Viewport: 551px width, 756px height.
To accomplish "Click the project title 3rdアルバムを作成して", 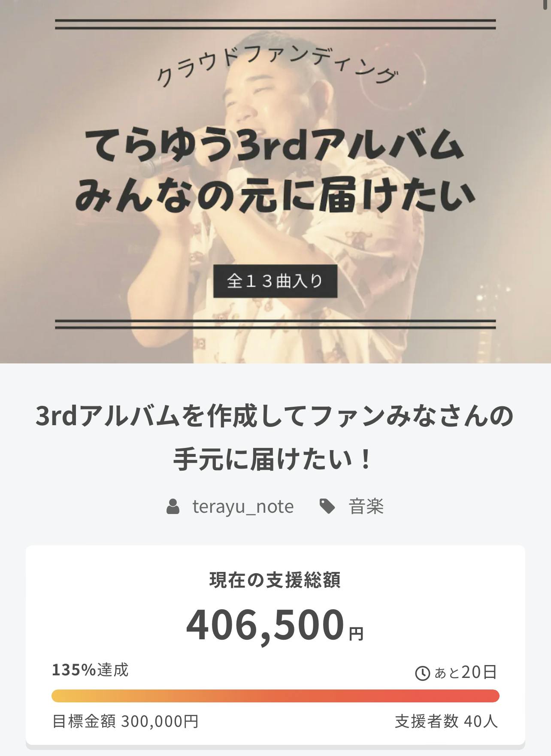I will pos(275,417).
